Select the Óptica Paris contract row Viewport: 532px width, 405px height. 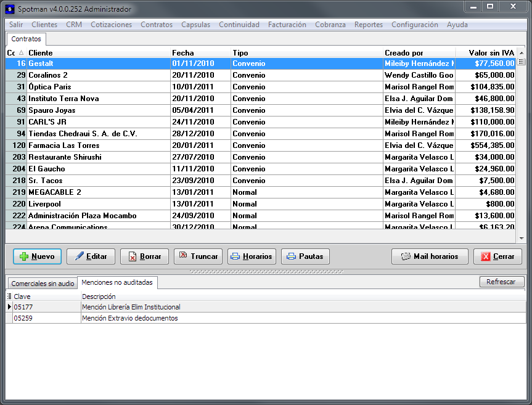click(261, 87)
